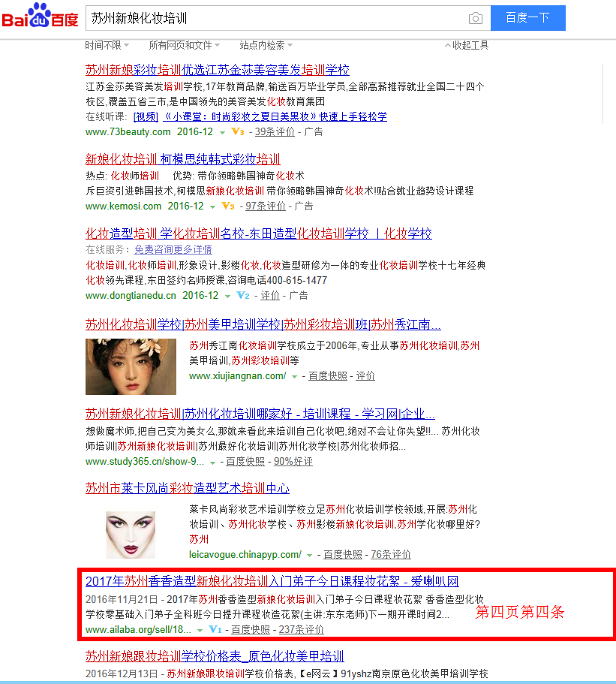Image resolution: width=616 pixels, height=684 pixels.
Task: Click the V2 badge next to www.dongtianedu.cn
Action: pyautogui.click(x=243, y=295)
